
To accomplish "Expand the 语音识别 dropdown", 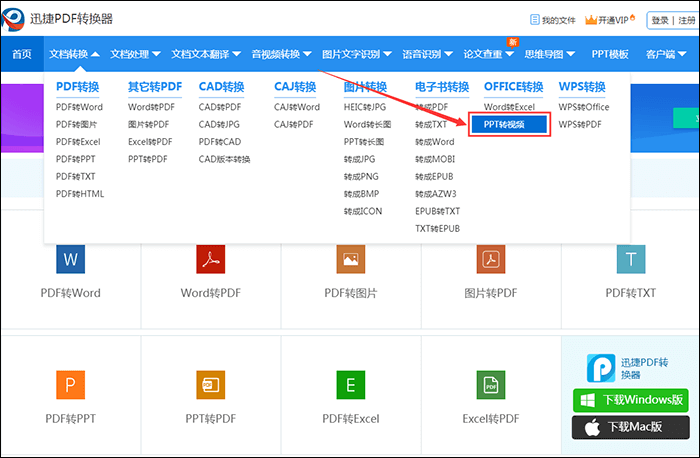I will tap(427, 54).
